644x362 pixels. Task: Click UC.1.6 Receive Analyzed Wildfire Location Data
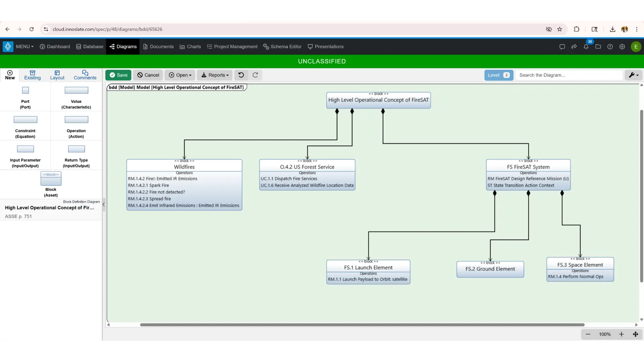[x=307, y=185]
